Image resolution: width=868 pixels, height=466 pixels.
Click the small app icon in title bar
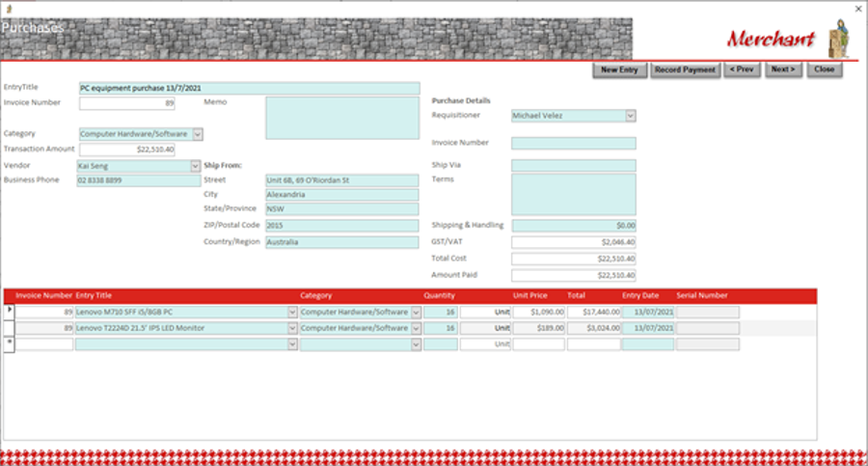[x=9, y=9]
